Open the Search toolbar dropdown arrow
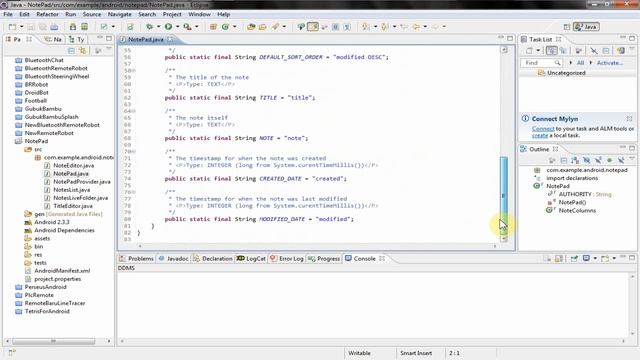This screenshot has width=640, height=360. click(x=284, y=27)
